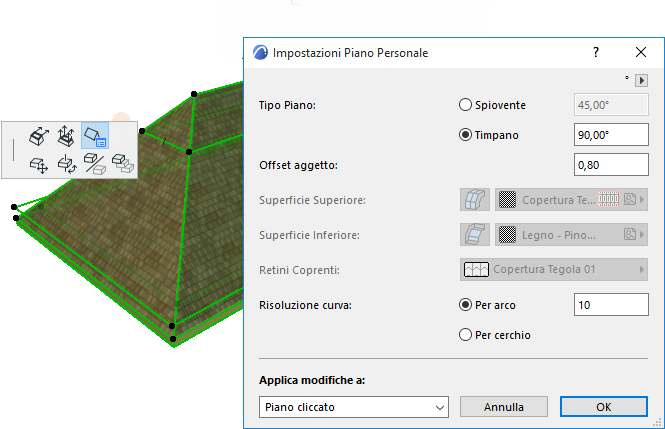Click the elevate roof pet palette icon
Screen dimensions: 665x429
(x=66, y=136)
